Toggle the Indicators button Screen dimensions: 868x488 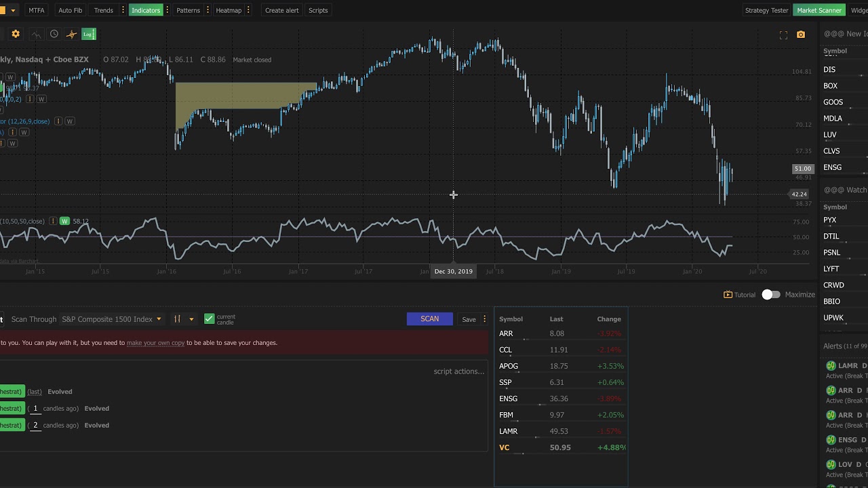point(146,10)
